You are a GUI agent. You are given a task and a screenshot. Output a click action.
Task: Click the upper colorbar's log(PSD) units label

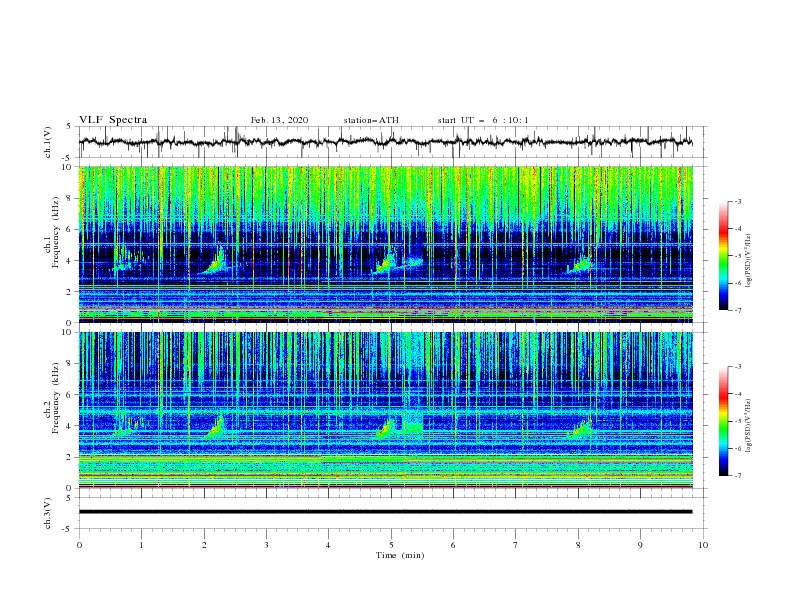click(749, 260)
